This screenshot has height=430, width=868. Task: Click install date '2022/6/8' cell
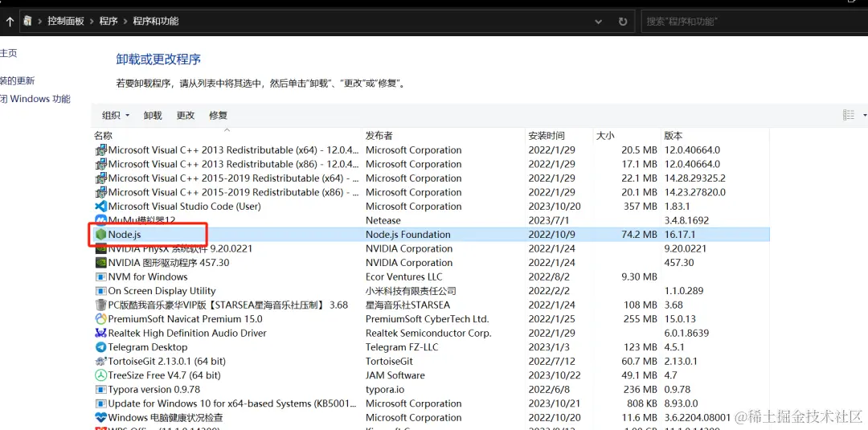[547, 390]
